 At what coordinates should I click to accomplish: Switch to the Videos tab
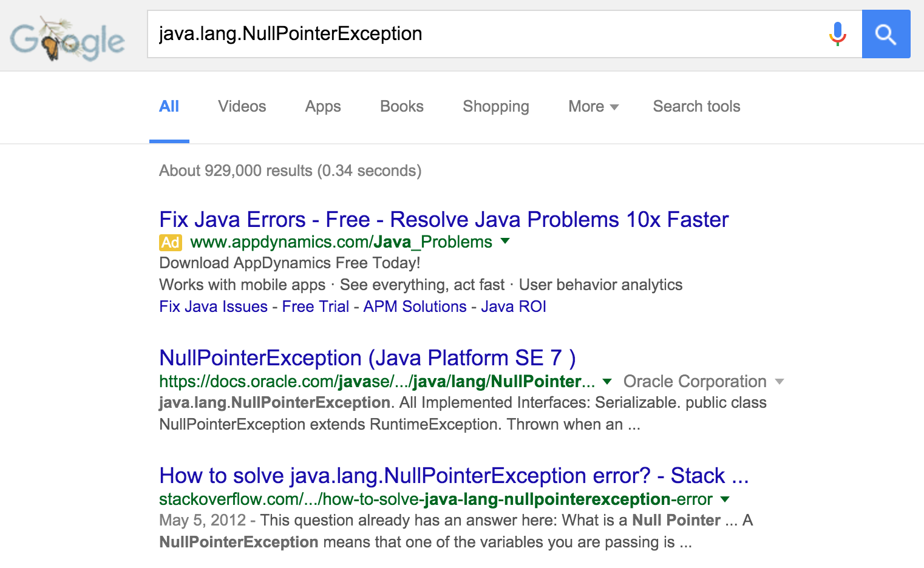point(242,107)
